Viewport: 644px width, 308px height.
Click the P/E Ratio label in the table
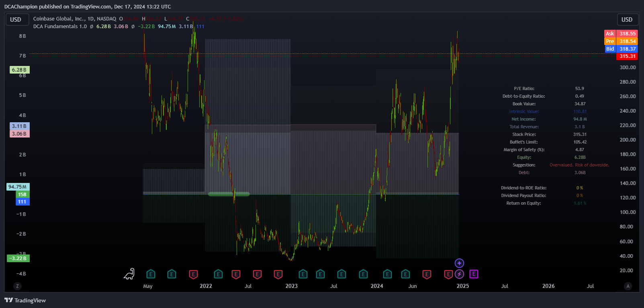point(524,88)
